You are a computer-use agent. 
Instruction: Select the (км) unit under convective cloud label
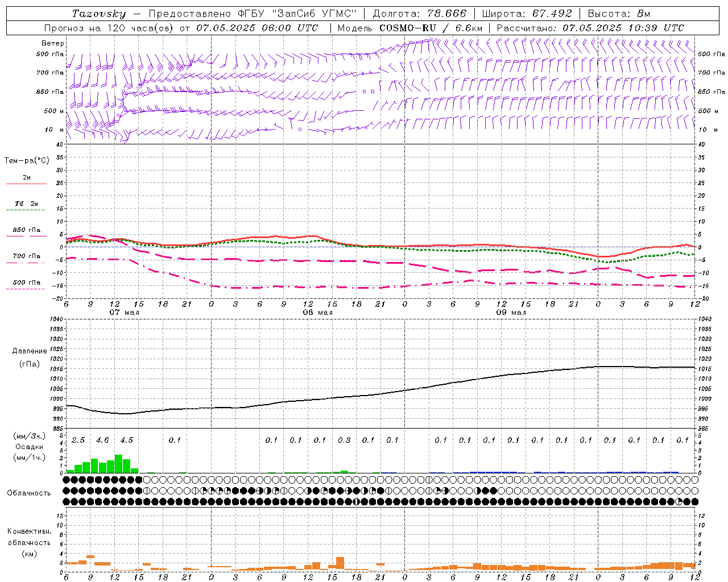[29, 554]
